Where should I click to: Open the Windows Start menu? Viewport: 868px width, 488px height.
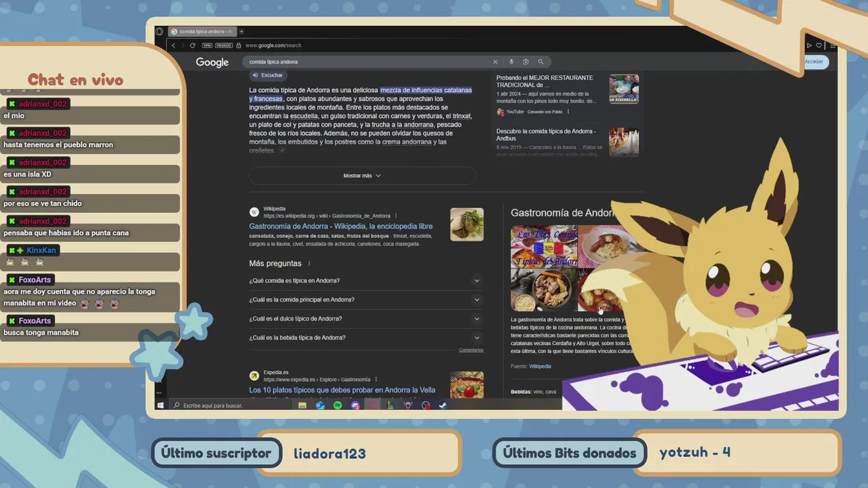click(x=161, y=405)
